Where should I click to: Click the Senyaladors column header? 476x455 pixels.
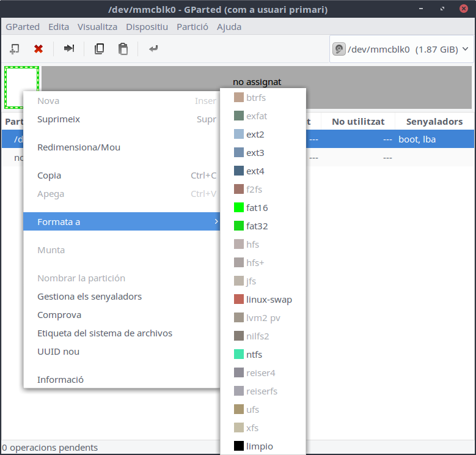pos(434,122)
